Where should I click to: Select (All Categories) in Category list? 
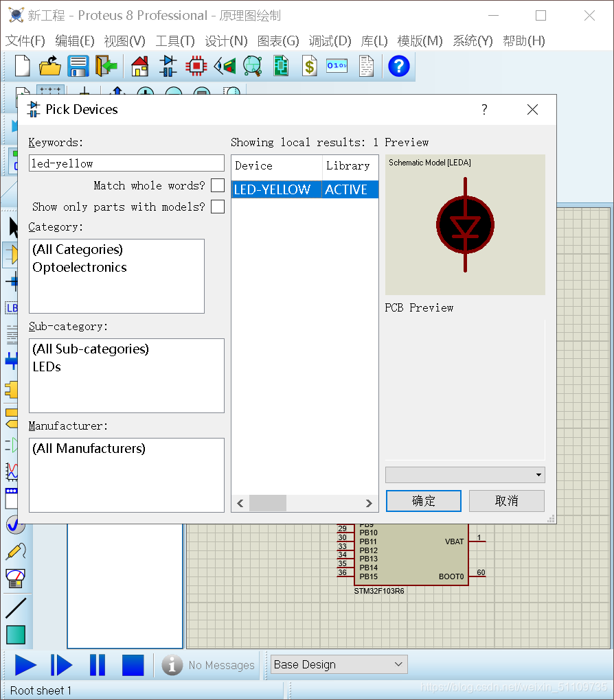click(78, 249)
